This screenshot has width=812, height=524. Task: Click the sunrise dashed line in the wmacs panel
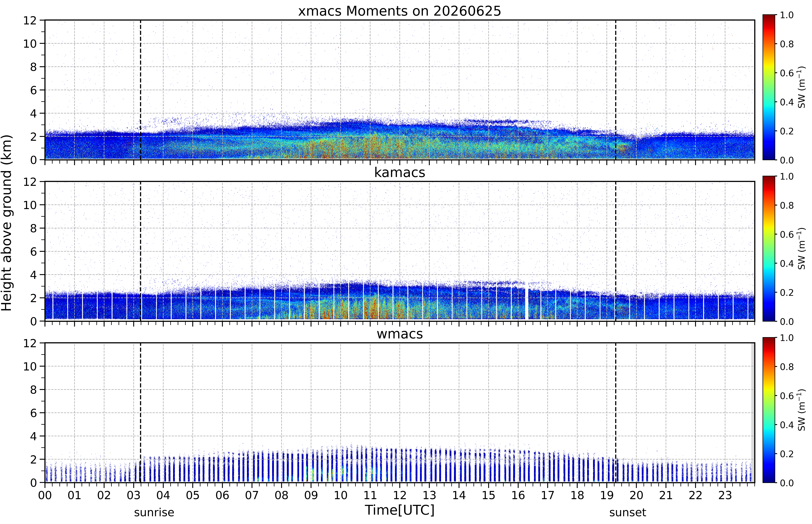pyautogui.click(x=140, y=413)
